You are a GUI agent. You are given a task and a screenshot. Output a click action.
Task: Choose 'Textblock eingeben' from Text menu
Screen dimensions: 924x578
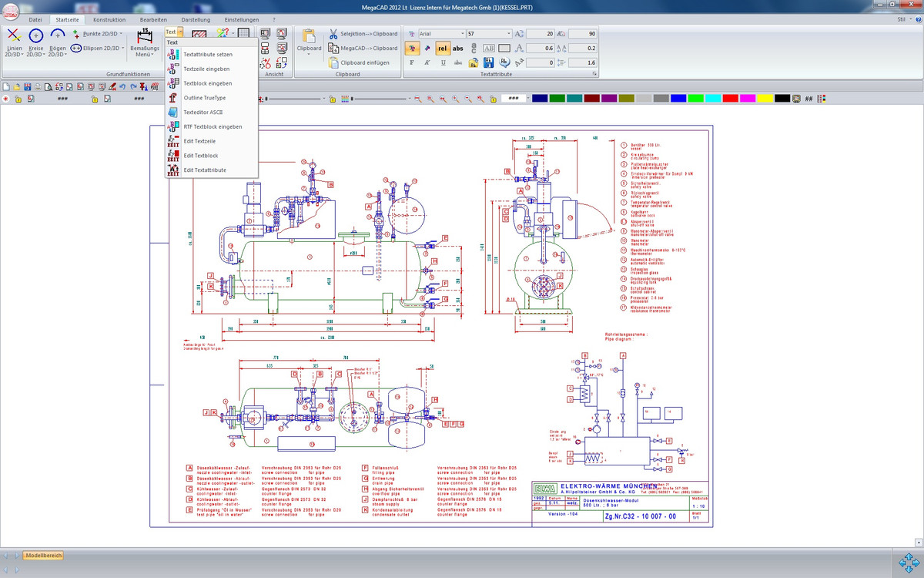pos(207,83)
